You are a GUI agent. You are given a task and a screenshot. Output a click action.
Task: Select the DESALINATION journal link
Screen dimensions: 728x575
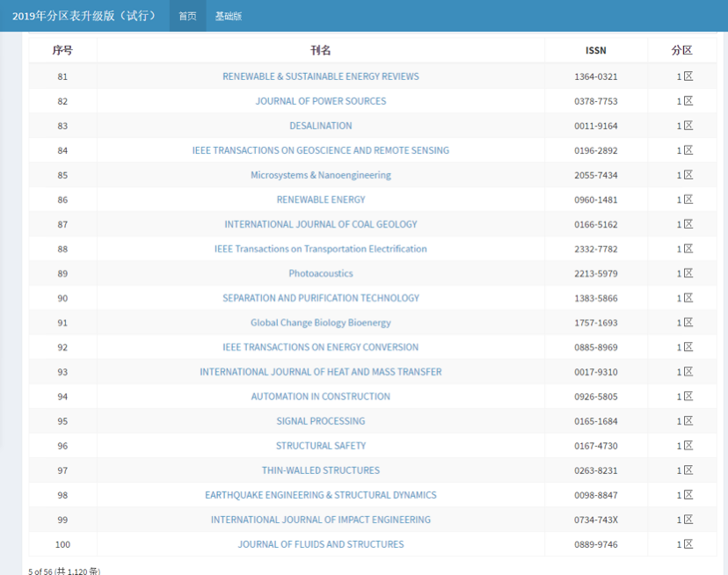point(321,126)
